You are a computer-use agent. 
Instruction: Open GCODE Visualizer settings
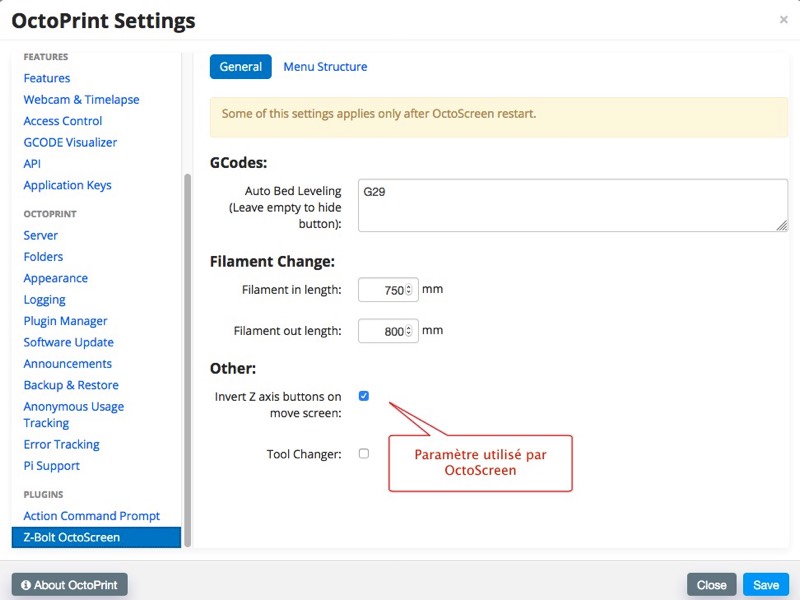point(70,142)
